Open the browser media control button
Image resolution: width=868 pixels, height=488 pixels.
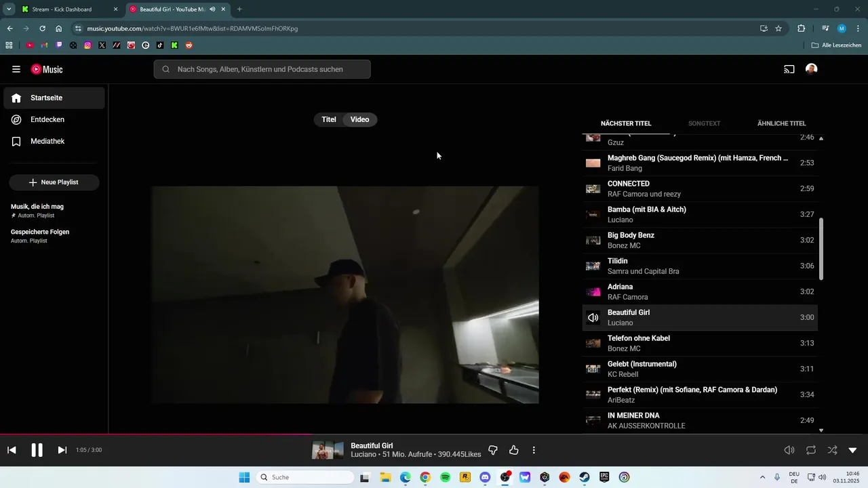[825, 28]
